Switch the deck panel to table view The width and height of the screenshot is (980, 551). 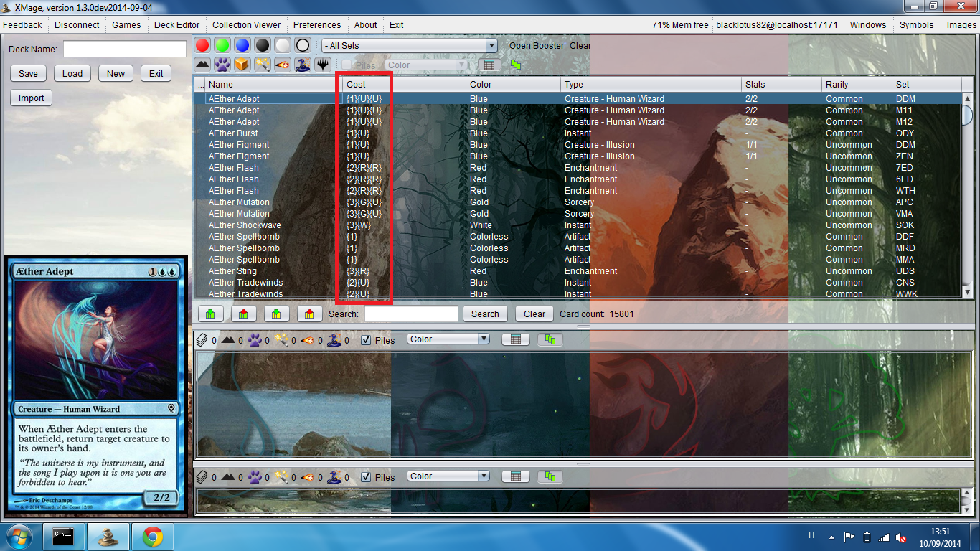pos(515,339)
